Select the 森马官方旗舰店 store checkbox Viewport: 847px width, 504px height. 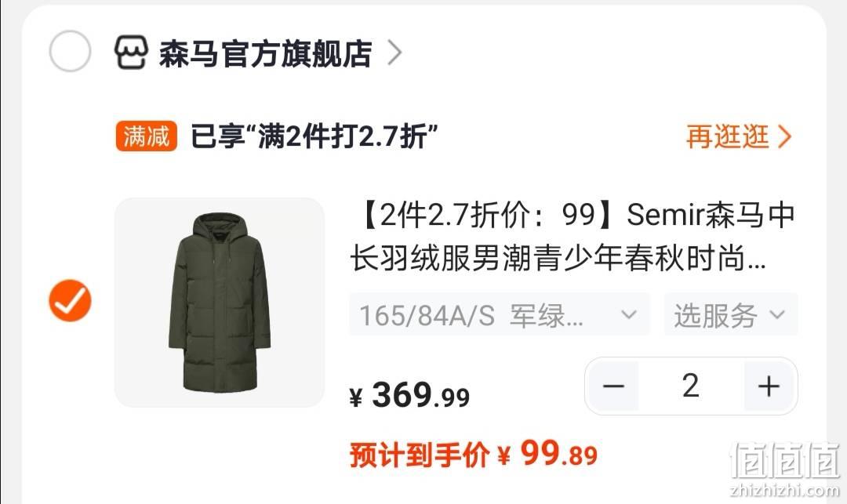tap(70, 51)
